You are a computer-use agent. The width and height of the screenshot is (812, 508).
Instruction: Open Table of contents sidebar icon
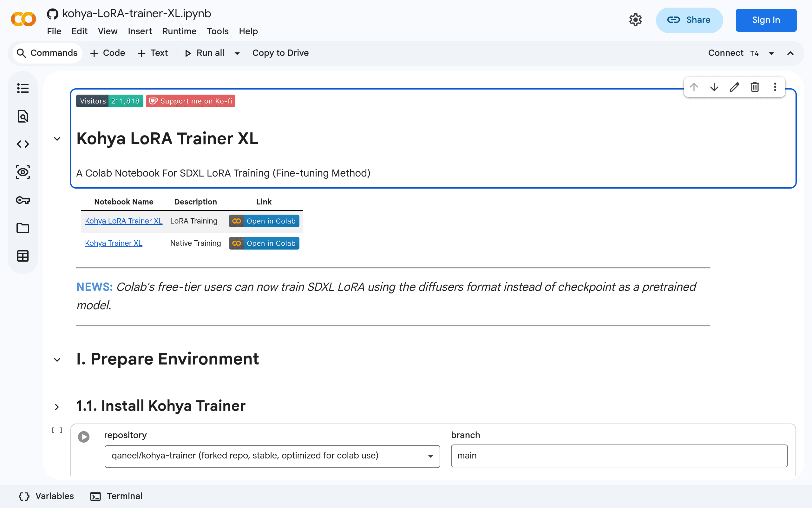point(23,88)
